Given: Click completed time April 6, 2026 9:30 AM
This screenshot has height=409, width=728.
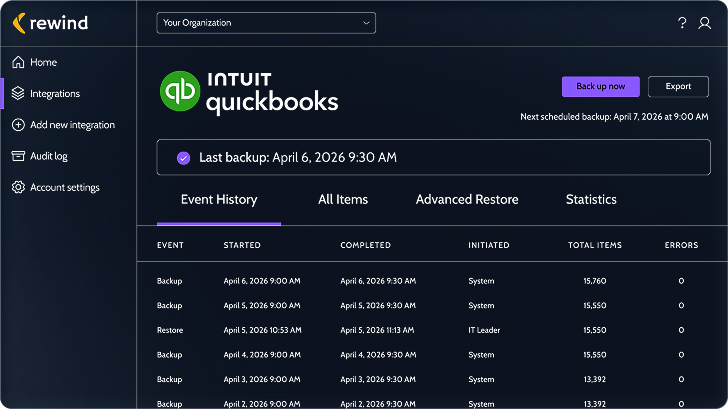Looking at the screenshot, I should click(x=378, y=281).
